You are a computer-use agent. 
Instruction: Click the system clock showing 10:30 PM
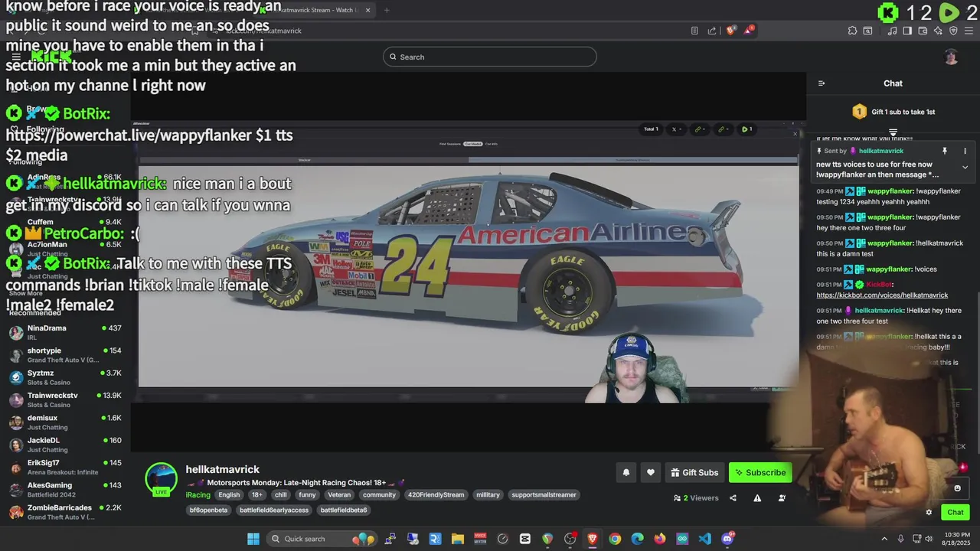coord(957,539)
